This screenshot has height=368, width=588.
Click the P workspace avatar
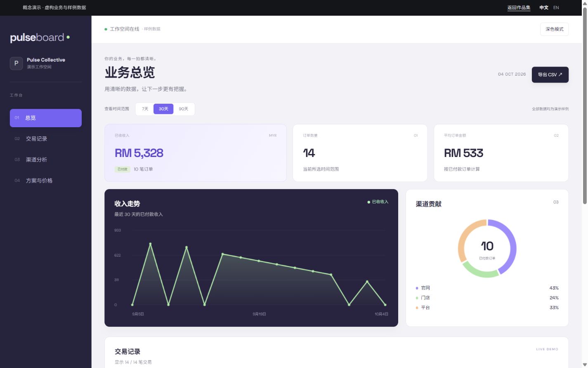[x=16, y=63]
